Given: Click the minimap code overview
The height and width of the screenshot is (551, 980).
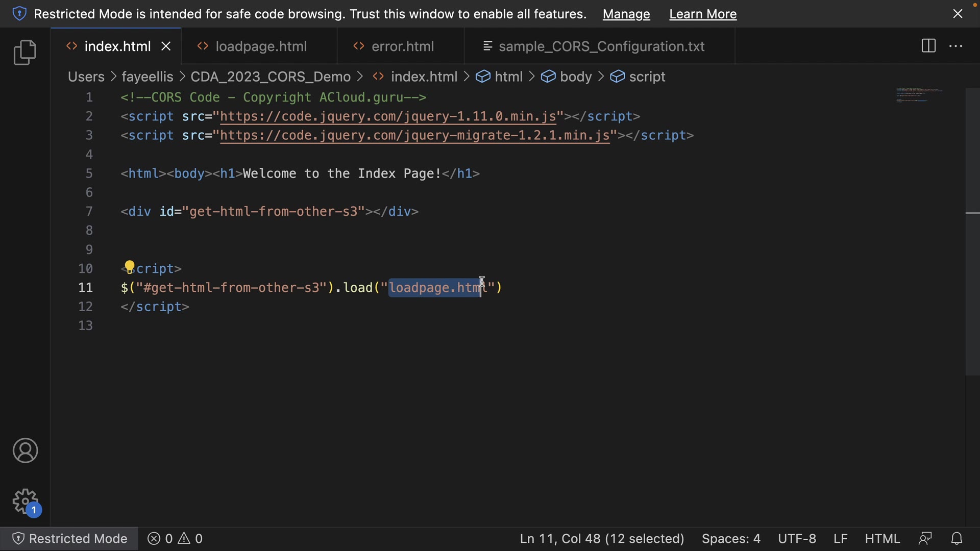Looking at the screenshot, I should pyautogui.click(x=919, y=95).
